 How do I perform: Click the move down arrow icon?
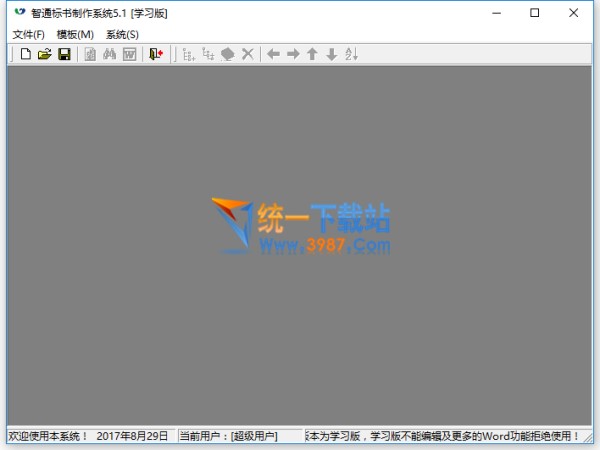point(332,54)
